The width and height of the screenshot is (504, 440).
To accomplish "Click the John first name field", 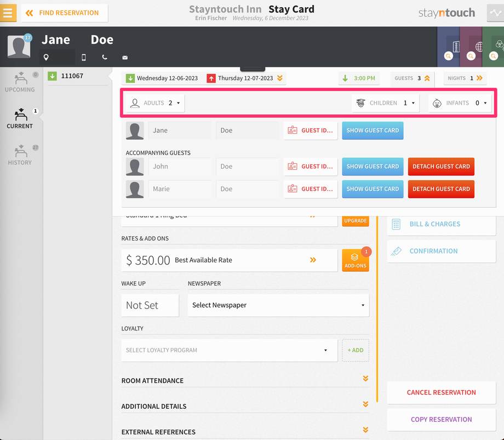I will pos(180,167).
